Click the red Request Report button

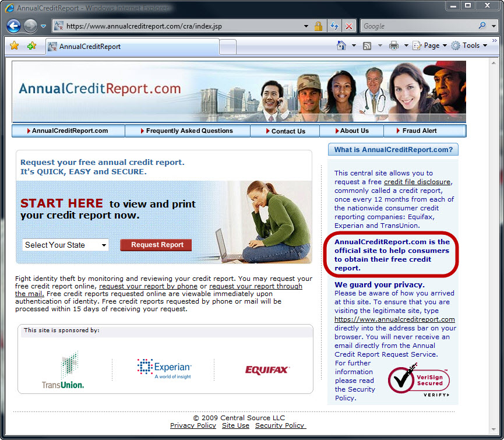156,245
